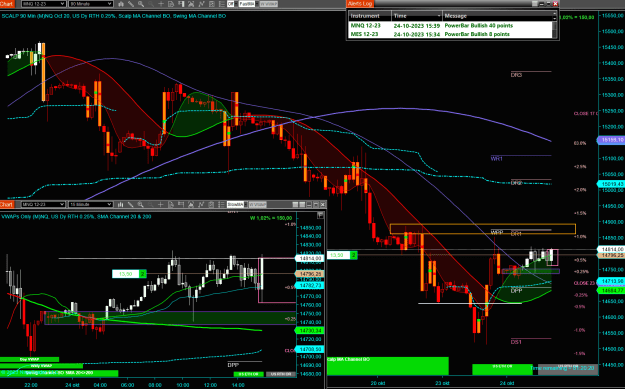The width and height of the screenshot is (625, 389).
Task: Toggle crosshair cursor in 90 Minute chart toolbar
Action: (x=161, y=4)
